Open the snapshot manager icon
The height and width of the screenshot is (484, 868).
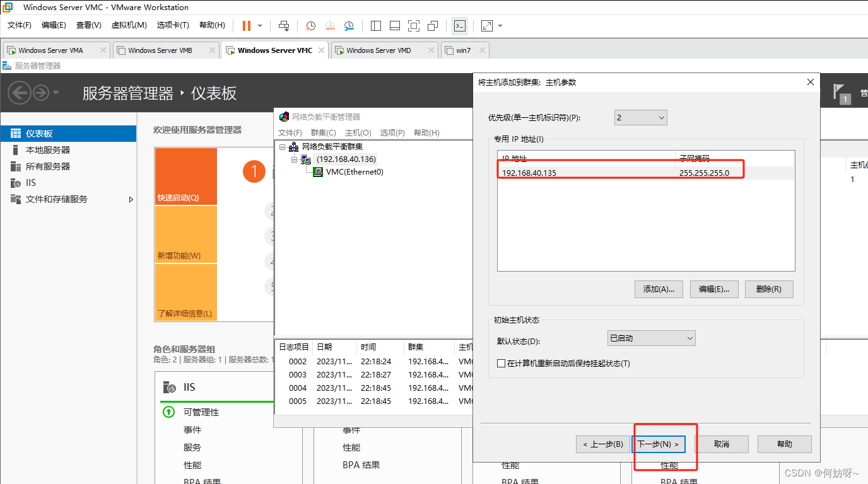click(x=349, y=26)
